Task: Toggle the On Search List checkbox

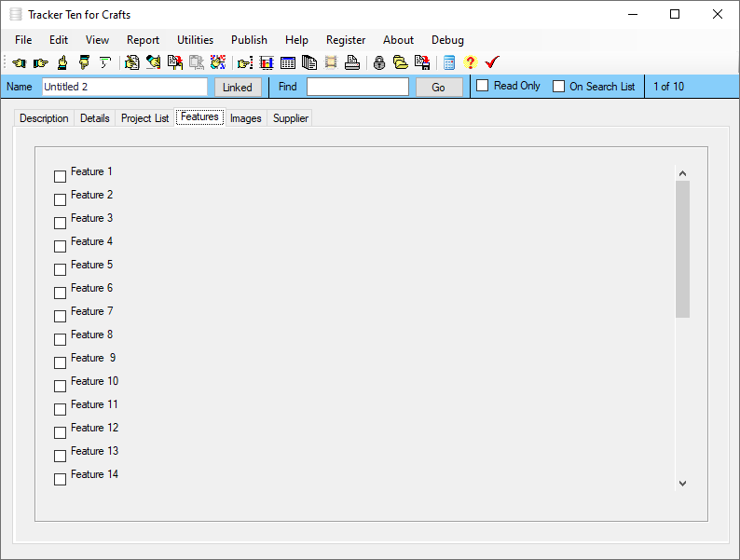Action: tap(559, 87)
